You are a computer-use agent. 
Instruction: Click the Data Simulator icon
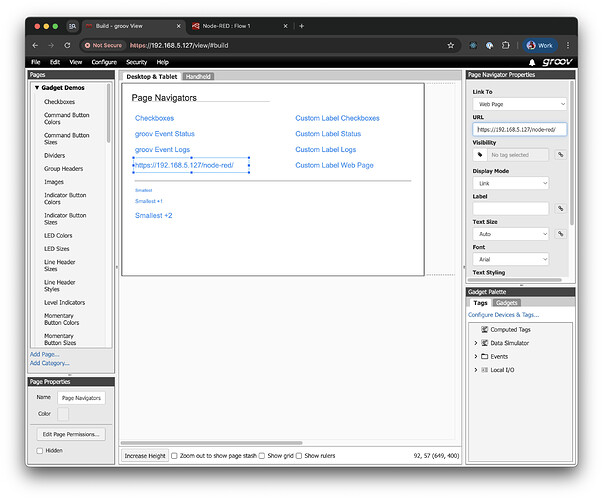pos(485,343)
